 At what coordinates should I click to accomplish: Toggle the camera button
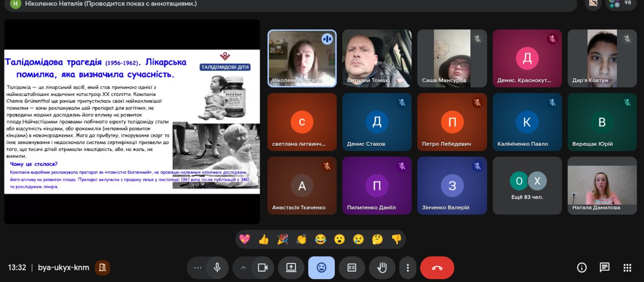pos(263,267)
